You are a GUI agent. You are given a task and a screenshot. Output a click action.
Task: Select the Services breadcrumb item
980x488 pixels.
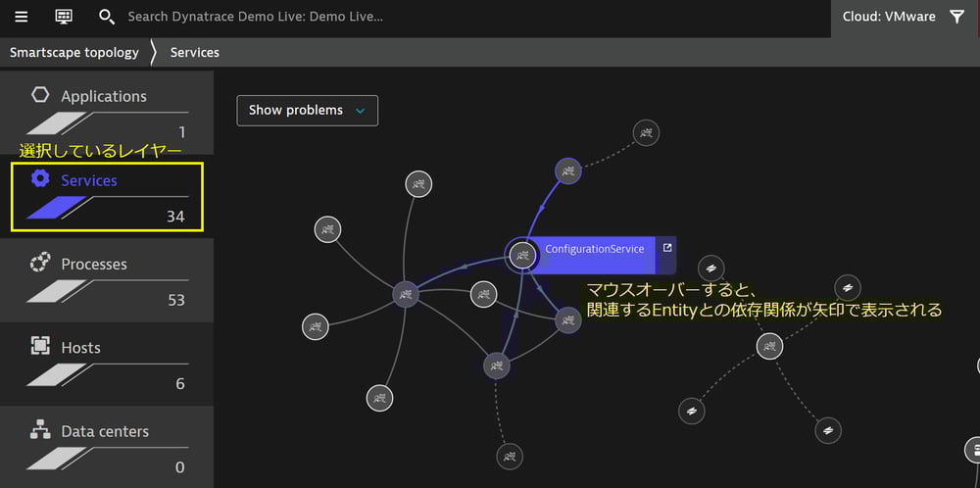click(195, 52)
